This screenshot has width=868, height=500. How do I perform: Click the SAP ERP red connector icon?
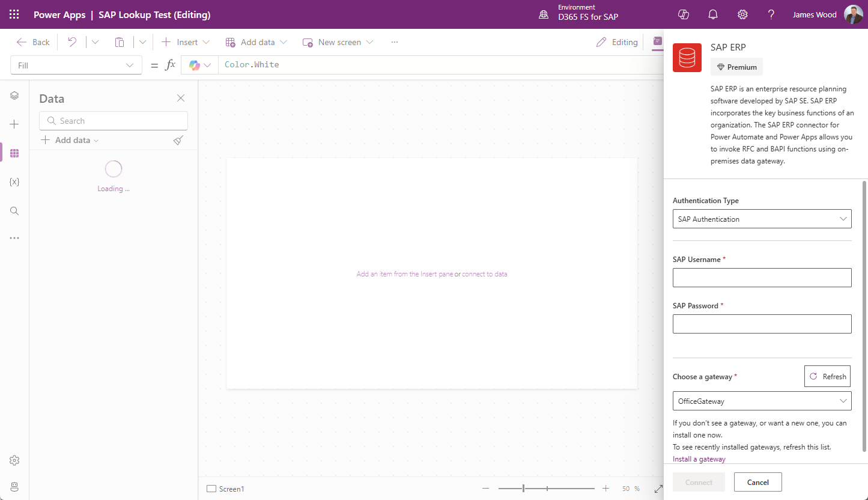coord(687,58)
